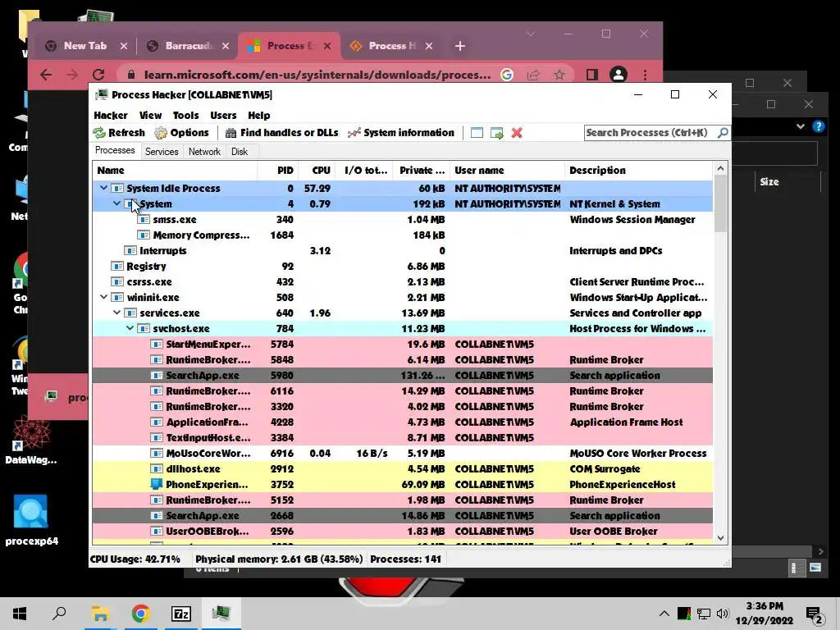This screenshot has width=840, height=630.
Task: Select the ApplicationFrameHost process row
Action: 402,422
